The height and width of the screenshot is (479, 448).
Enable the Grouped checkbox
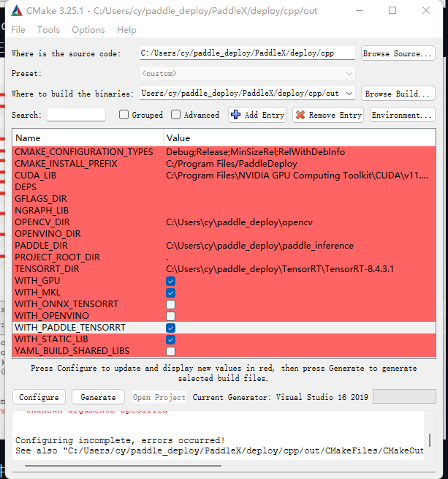coord(124,115)
